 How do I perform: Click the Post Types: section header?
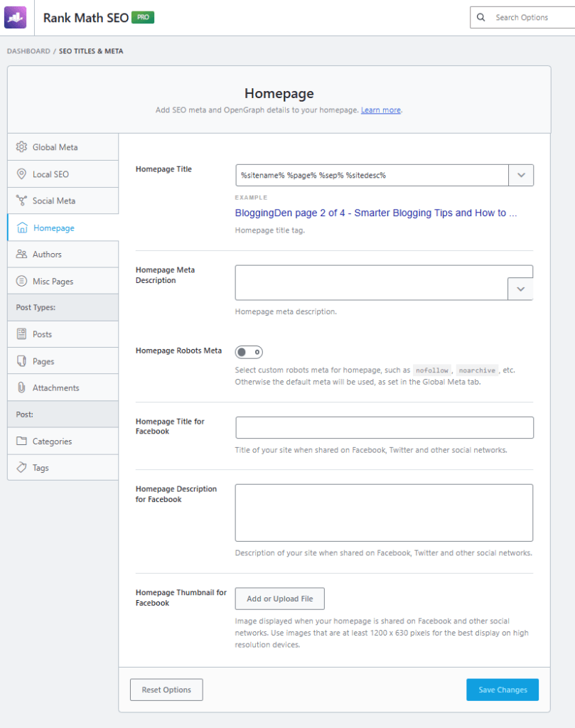click(63, 307)
